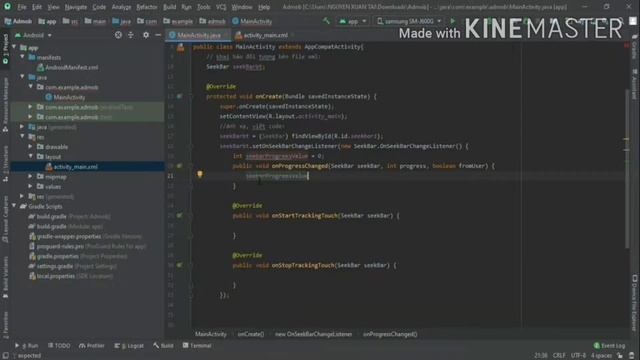Open the Structure side tab
This screenshot has height=360, width=640.
coord(5,163)
